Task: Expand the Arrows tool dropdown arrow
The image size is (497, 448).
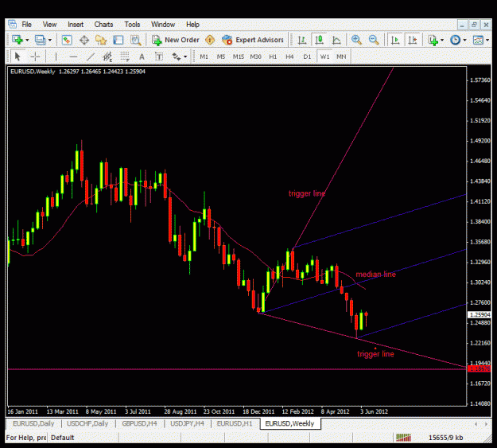Action: 185,57
